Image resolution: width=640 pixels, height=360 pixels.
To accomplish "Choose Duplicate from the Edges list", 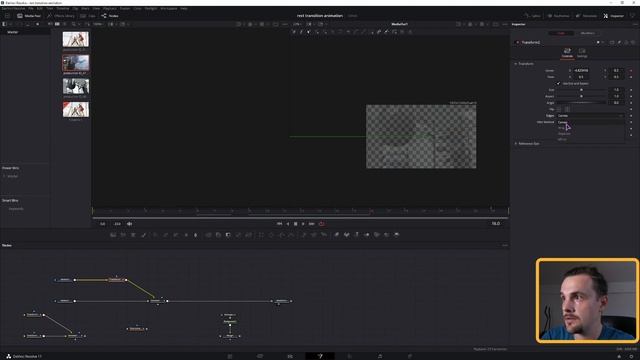I will (x=590, y=134).
